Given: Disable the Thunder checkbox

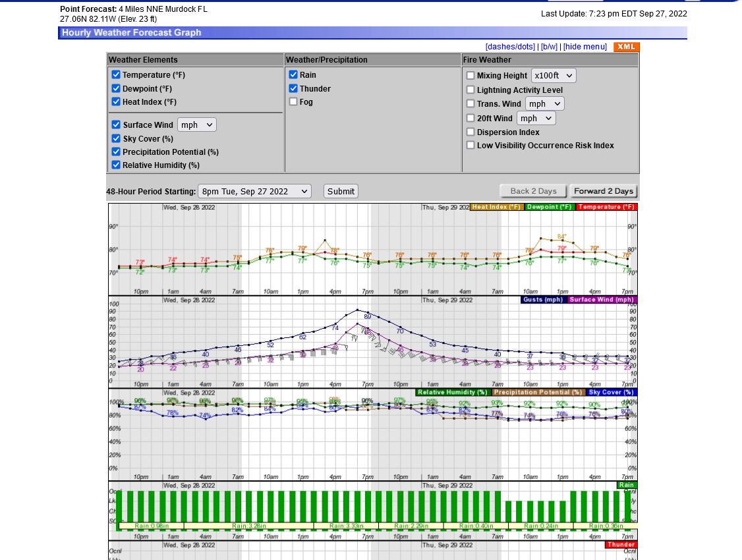Looking at the screenshot, I should [293, 88].
